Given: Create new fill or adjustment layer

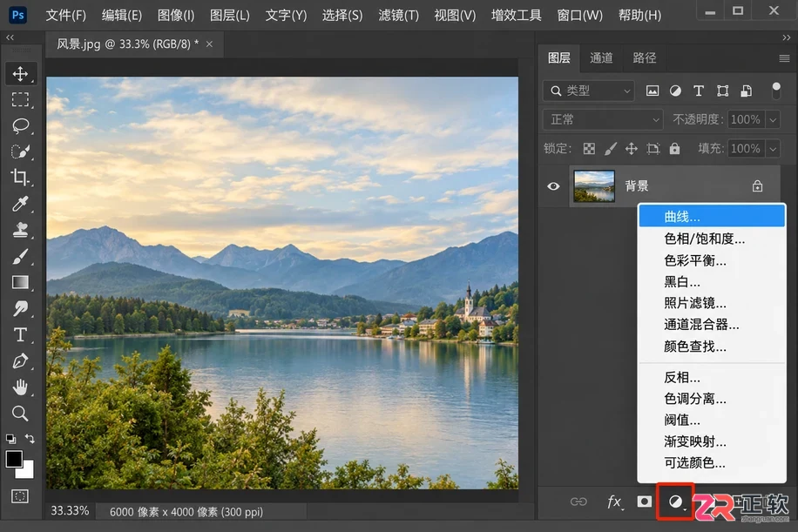Looking at the screenshot, I should [675, 502].
